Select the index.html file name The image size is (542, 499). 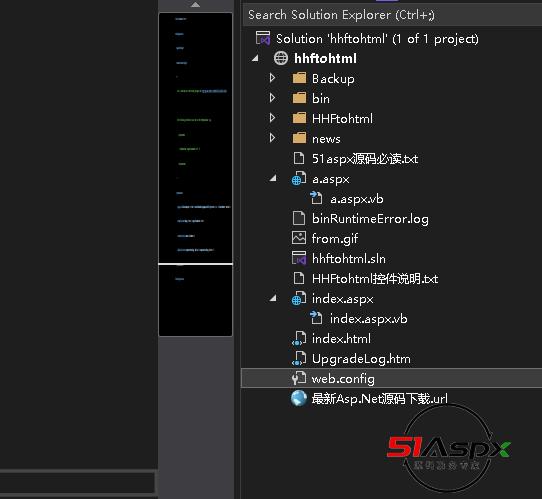tap(341, 339)
